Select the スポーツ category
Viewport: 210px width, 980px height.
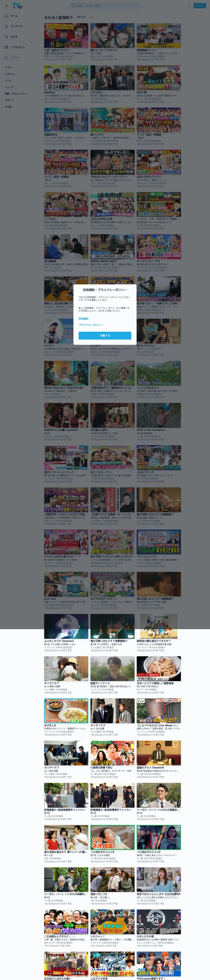pyautogui.click(x=9, y=100)
